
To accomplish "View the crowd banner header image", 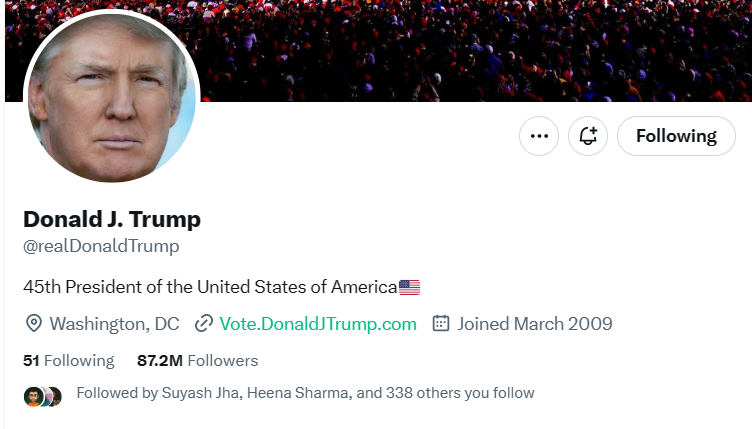I will pyautogui.click(x=475, y=50).
